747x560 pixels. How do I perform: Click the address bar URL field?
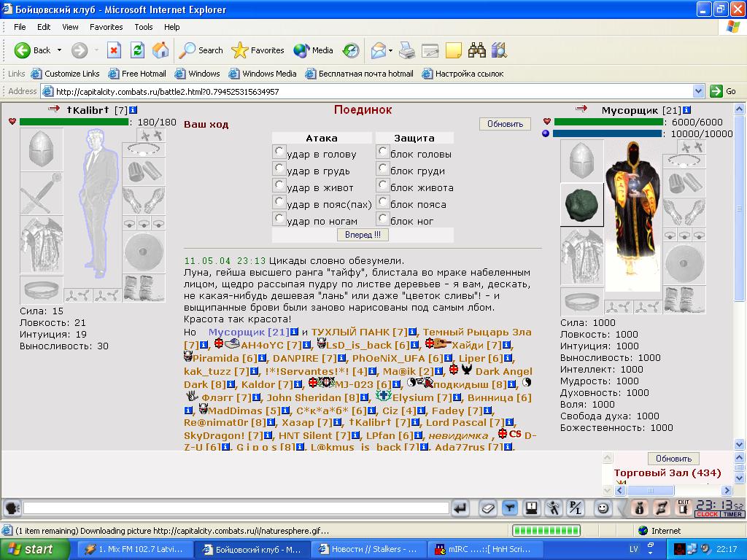[x=367, y=91]
